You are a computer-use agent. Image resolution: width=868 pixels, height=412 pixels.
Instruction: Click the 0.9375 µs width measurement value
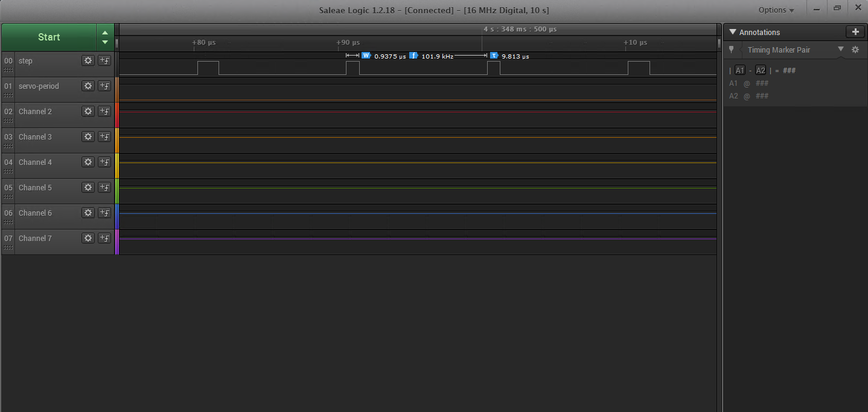tap(390, 56)
